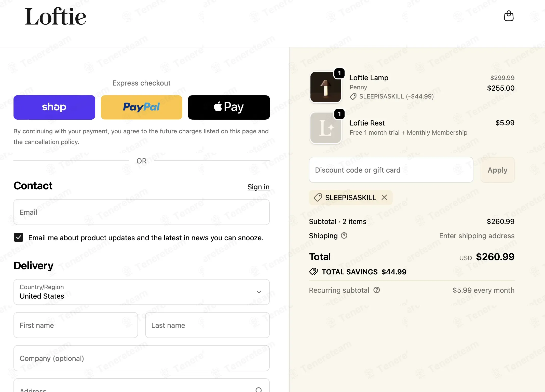Click the Loftie Lamp product name
This screenshot has width=545, height=392.
point(369,78)
